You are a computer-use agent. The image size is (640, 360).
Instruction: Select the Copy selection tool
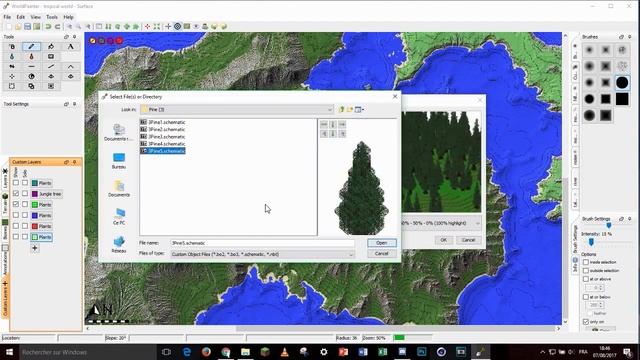(31, 86)
